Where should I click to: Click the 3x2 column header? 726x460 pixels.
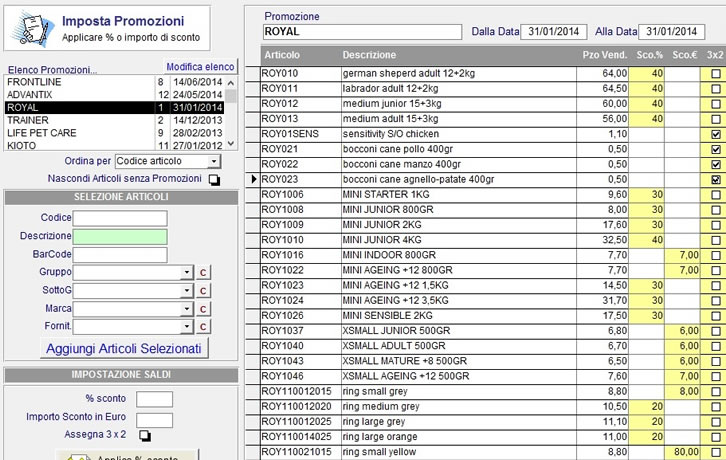[x=714, y=55]
